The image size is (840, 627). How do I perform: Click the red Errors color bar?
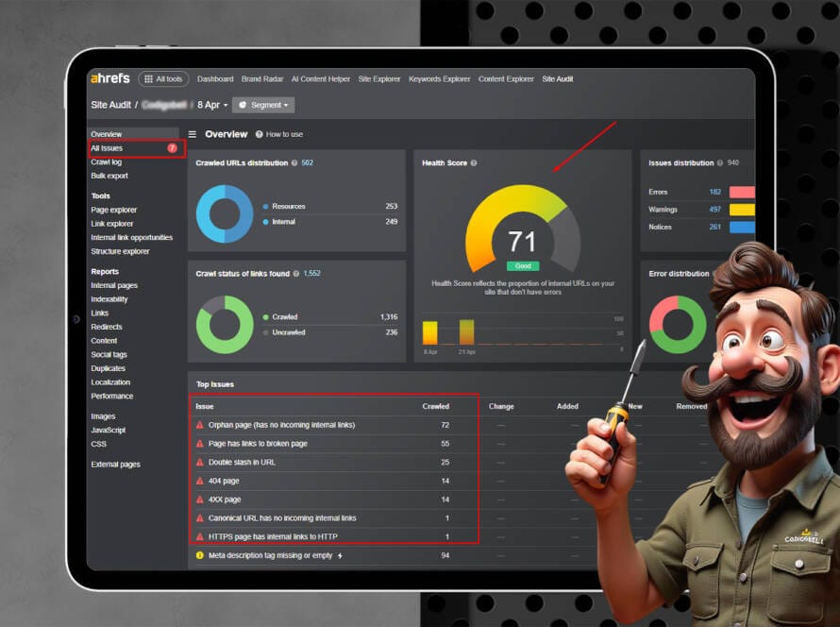pyautogui.click(x=742, y=192)
